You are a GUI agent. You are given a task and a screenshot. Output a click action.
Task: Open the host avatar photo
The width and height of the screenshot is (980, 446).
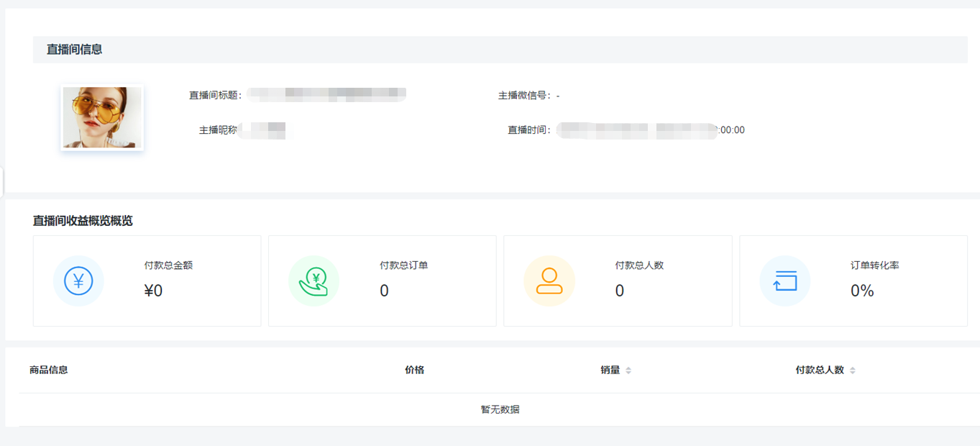coord(102,118)
